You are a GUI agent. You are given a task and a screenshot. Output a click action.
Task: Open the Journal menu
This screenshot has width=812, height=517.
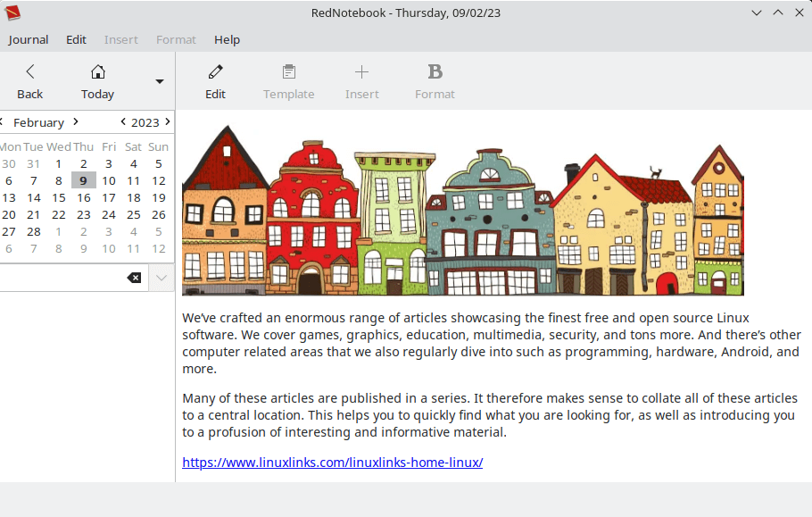click(x=28, y=39)
